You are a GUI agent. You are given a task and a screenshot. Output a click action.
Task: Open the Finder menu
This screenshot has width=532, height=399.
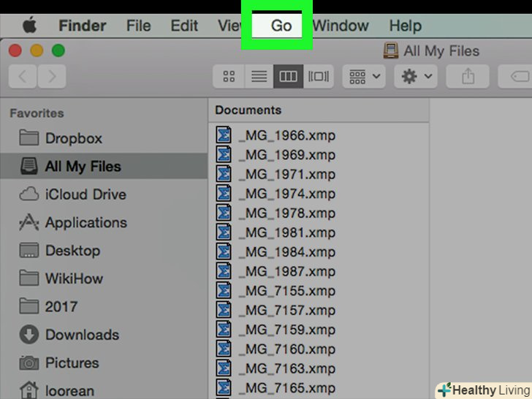click(83, 26)
